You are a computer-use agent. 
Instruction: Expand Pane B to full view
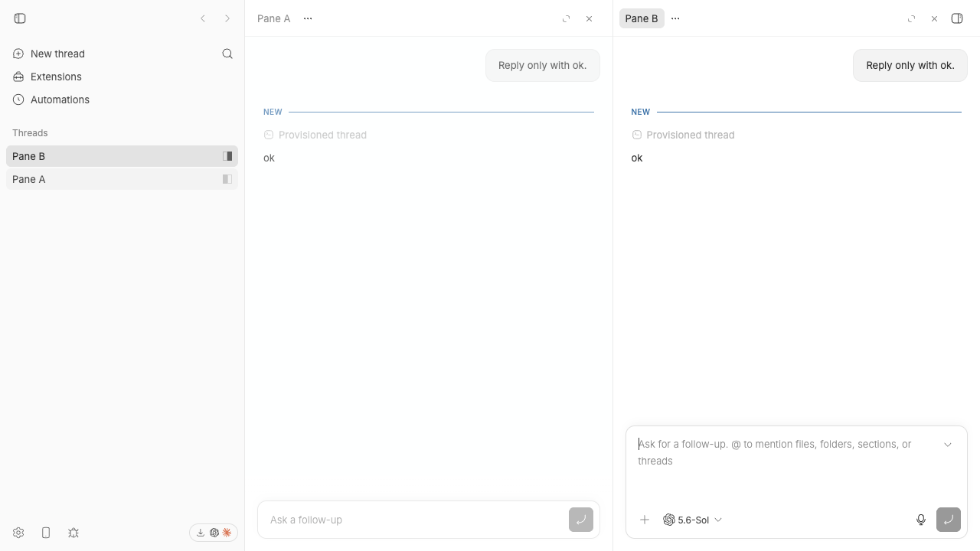click(x=912, y=18)
